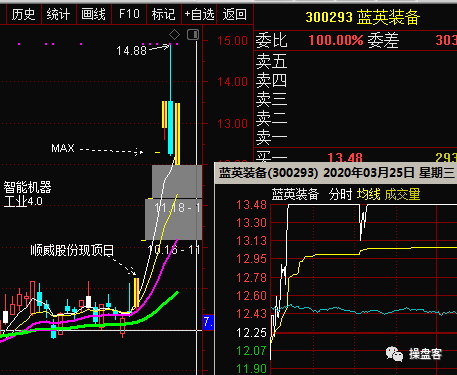
Task: Open the 历史 history tab
Action: tap(23, 14)
